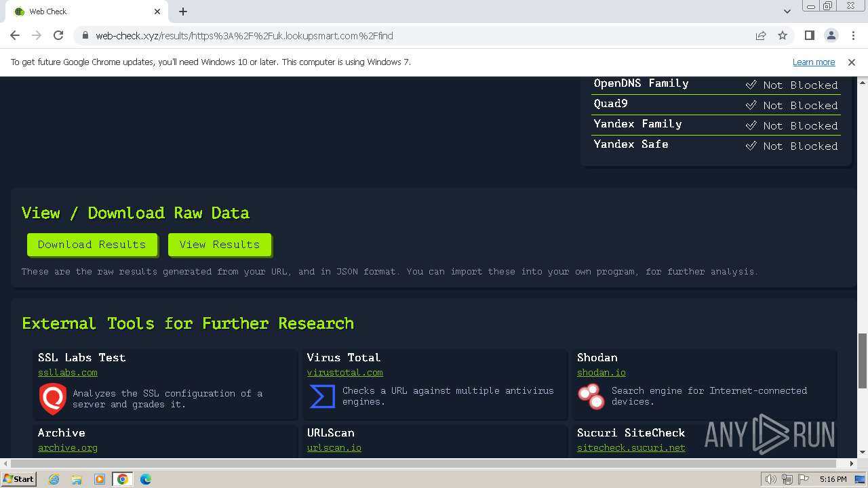The height and width of the screenshot is (488, 868).
Task: Click the vertical scrollbar down arrow
Action: click(x=862, y=453)
